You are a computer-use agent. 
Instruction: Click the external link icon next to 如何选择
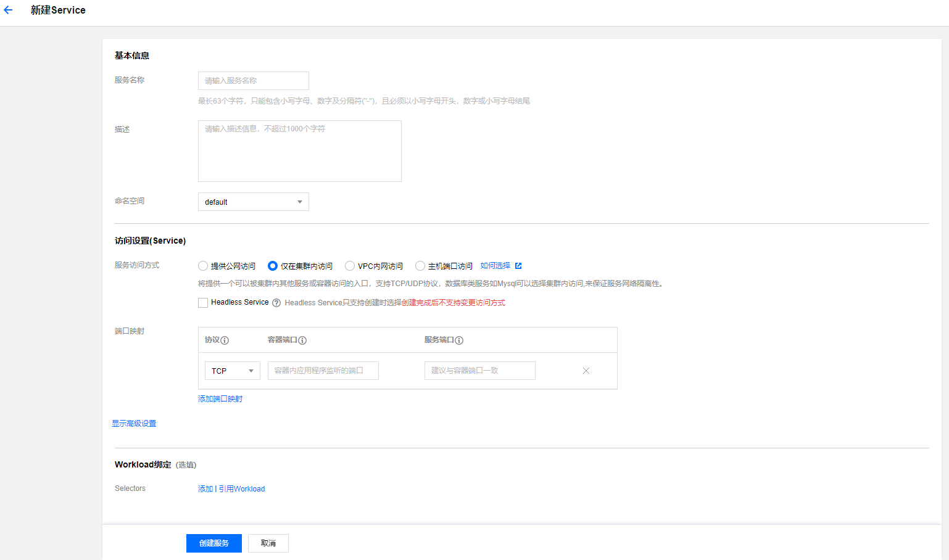[x=518, y=266]
